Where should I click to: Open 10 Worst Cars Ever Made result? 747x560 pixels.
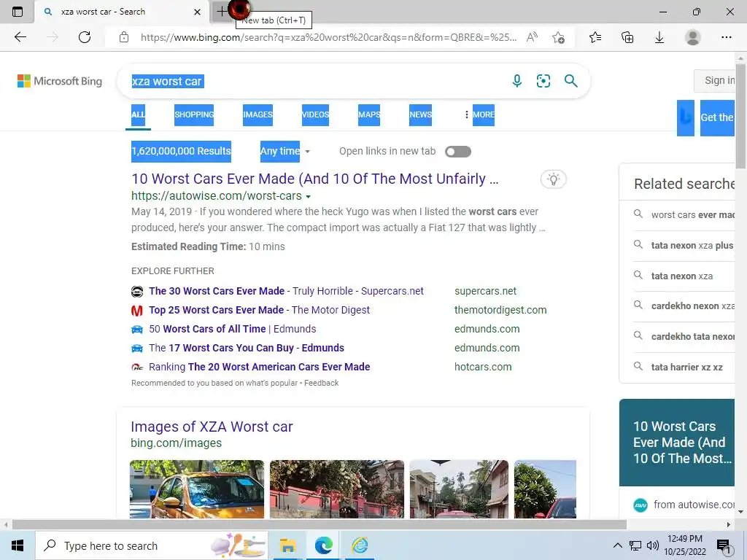[x=315, y=179]
